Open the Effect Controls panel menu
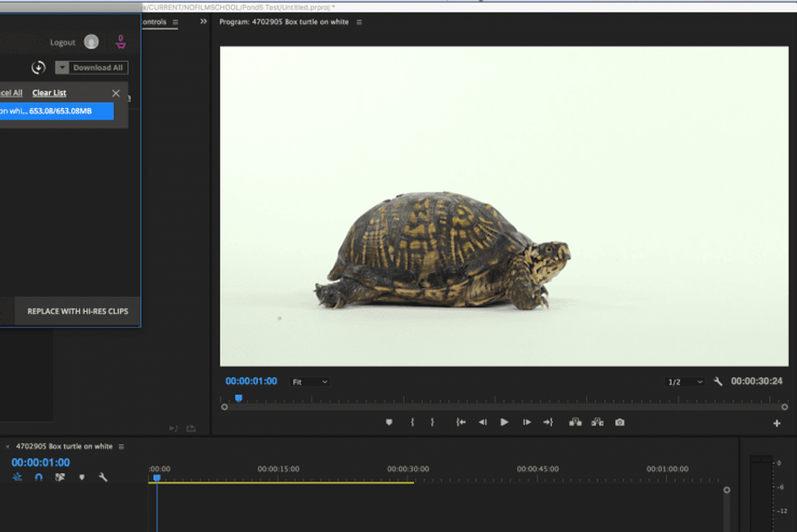797x532 pixels. point(176,22)
